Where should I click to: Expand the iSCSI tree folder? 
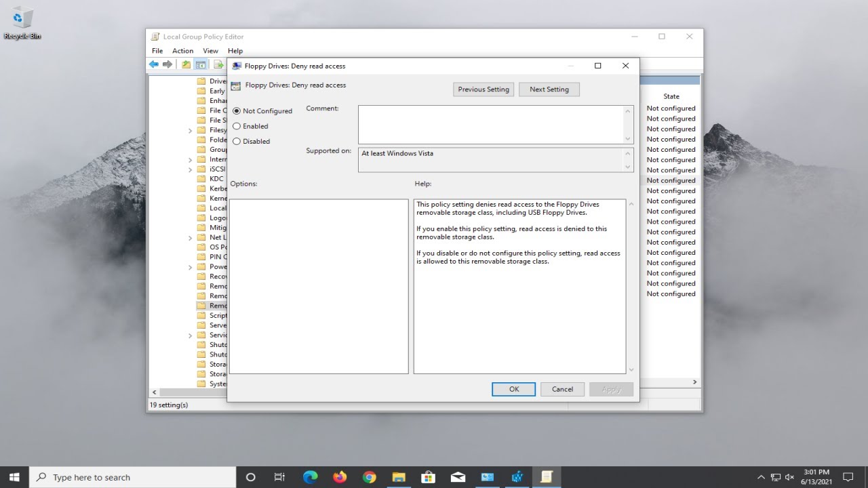click(191, 169)
